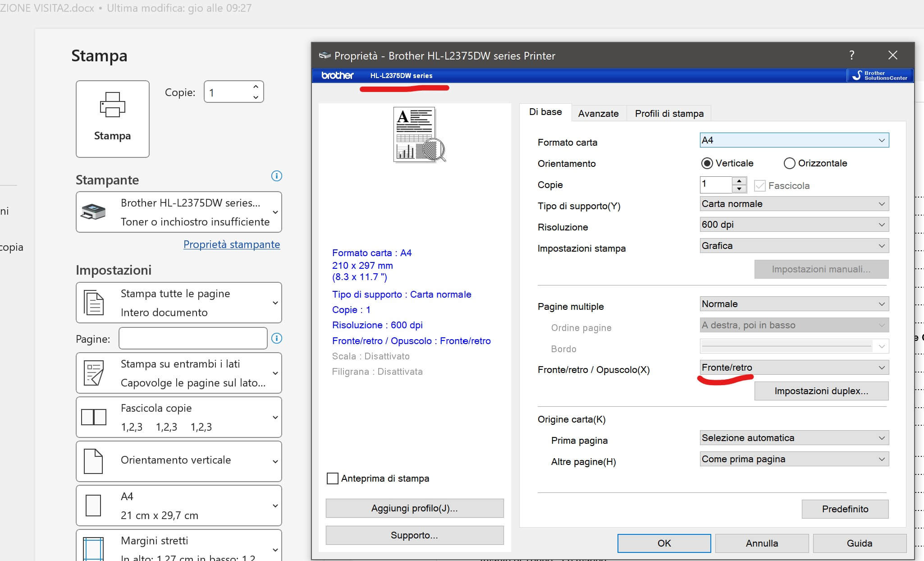924x561 pixels.
Task: Increase copies with the Copie up stepper arrow
Action: tap(739, 181)
